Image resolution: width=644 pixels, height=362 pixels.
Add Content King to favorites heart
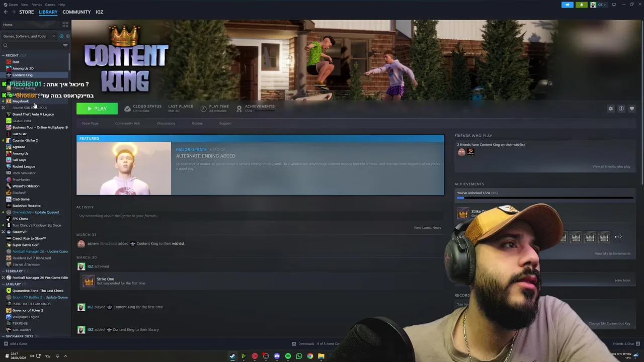[x=632, y=109]
